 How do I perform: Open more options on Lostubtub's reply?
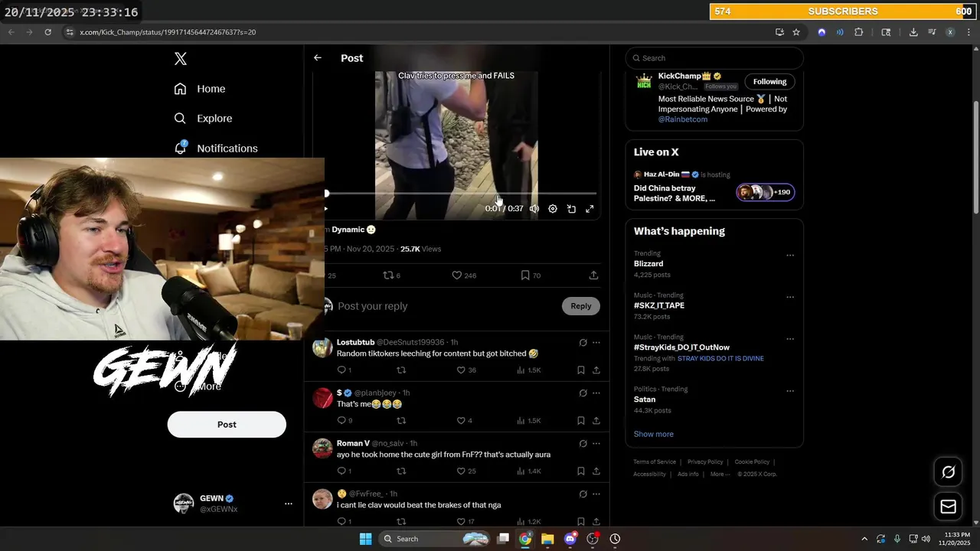click(x=596, y=343)
